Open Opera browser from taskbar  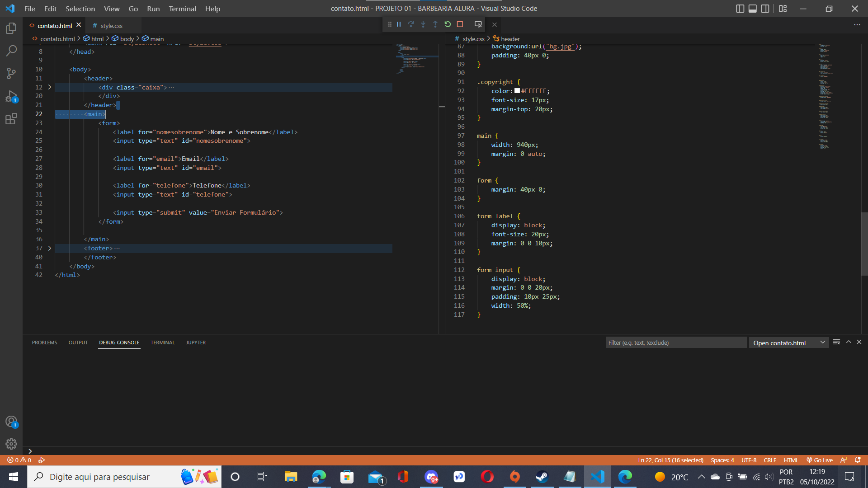click(487, 477)
